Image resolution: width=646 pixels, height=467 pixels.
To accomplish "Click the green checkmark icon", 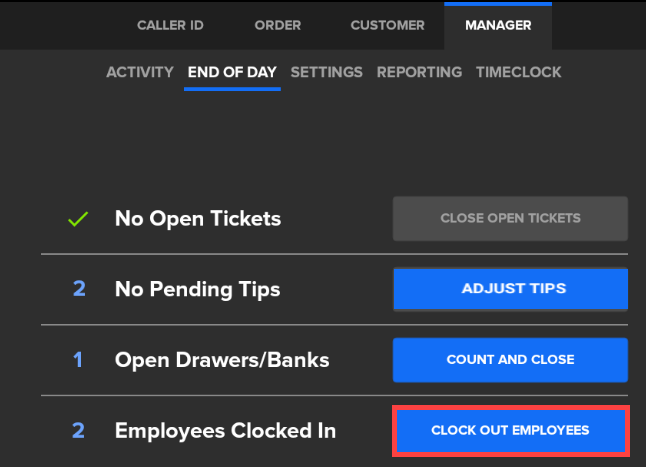I will [x=78, y=218].
